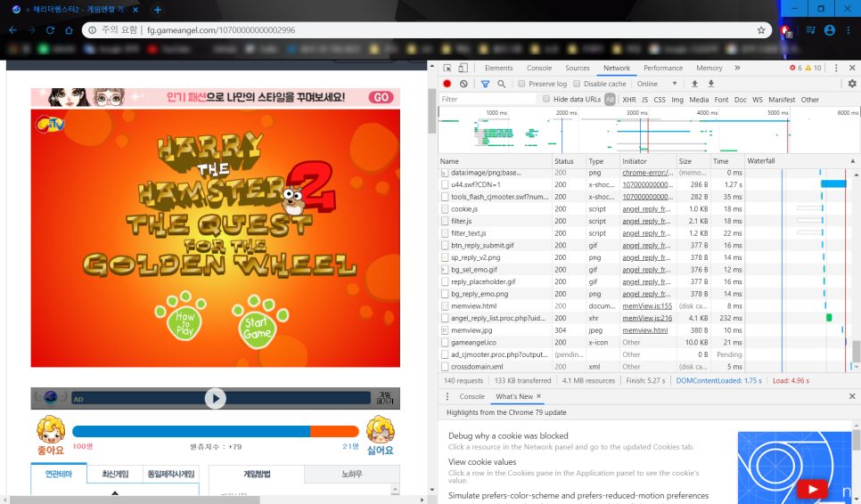Open DevTools customize three-dot menu
Viewport: 861px width, 504px height.
pos(836,68)
